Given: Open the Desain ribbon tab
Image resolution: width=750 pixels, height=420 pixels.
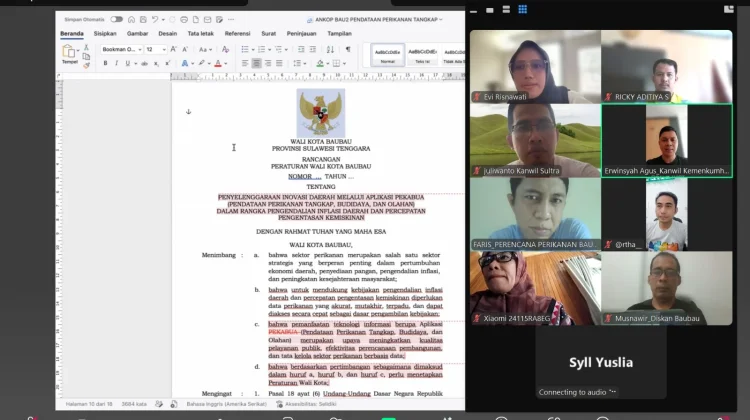Looking at the screenshot, I should [x=167, y=33].
